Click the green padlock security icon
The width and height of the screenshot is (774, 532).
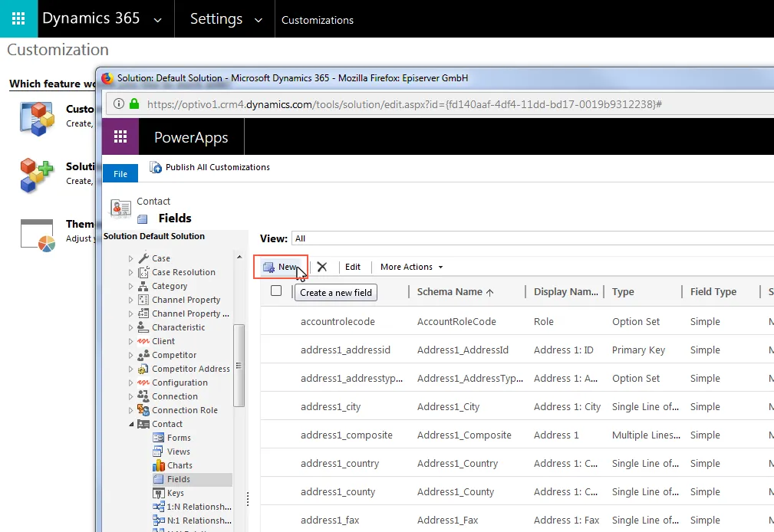click(134, 104)
